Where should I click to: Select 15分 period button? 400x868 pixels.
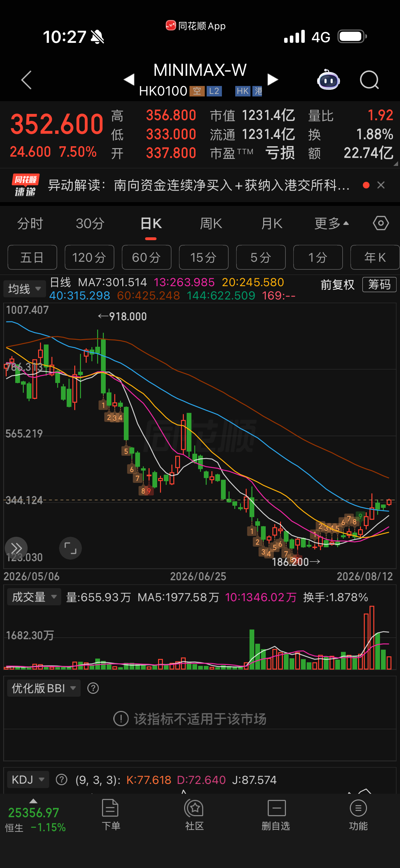coord(204,257)
